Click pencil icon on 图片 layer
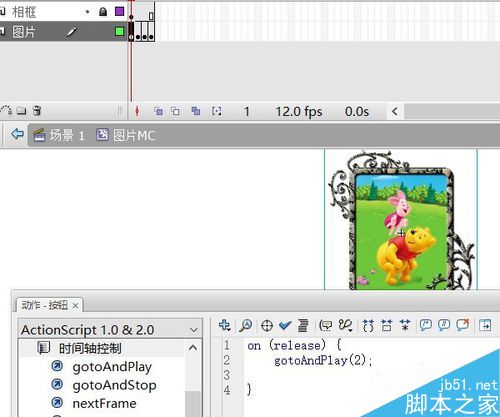The height and width of the screenshot is (417, 500). click(x=71, y=32)
